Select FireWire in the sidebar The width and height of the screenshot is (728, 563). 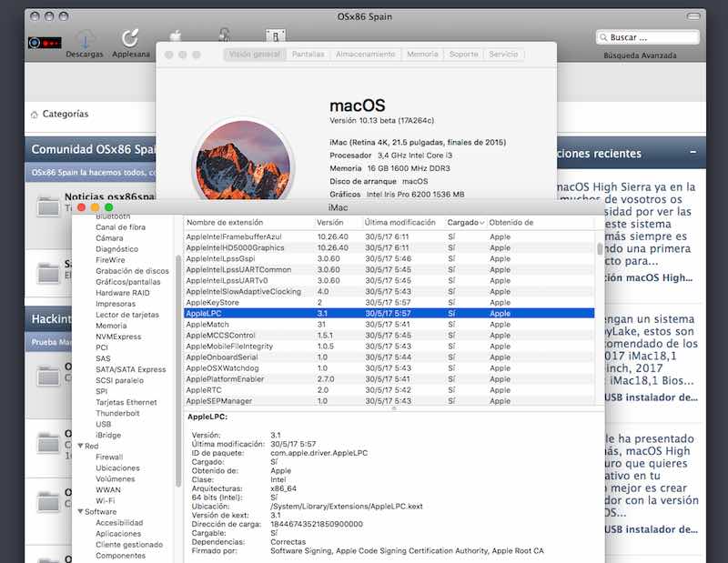(x=110, y=260)
